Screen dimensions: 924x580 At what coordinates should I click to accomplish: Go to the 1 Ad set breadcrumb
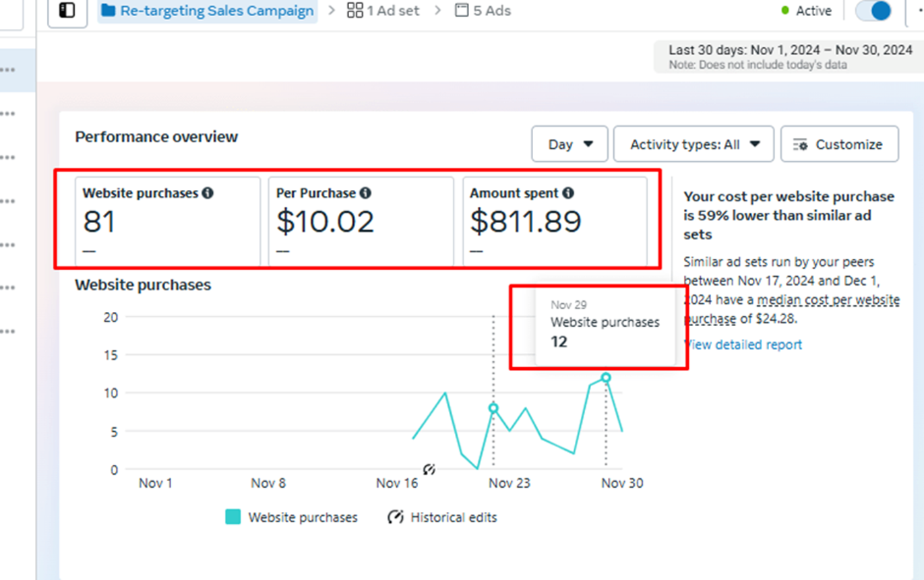[x=393, y=11]
